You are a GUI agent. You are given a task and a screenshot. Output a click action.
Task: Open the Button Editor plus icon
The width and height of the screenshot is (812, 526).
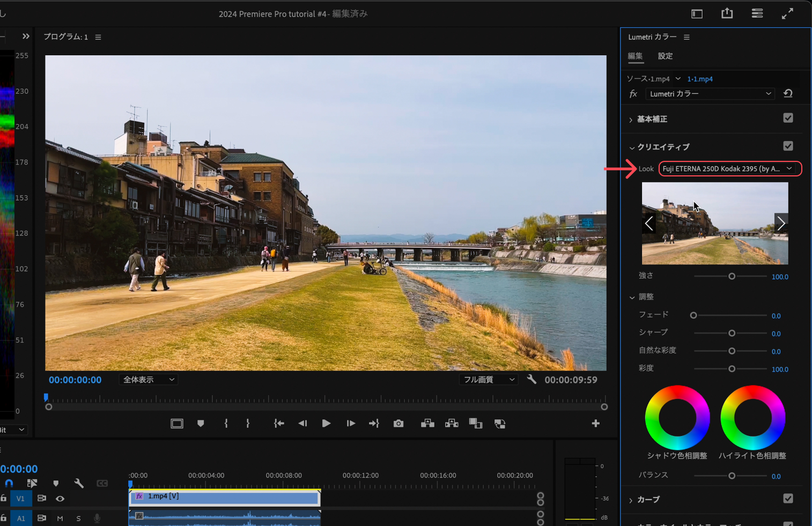[595, 424]
